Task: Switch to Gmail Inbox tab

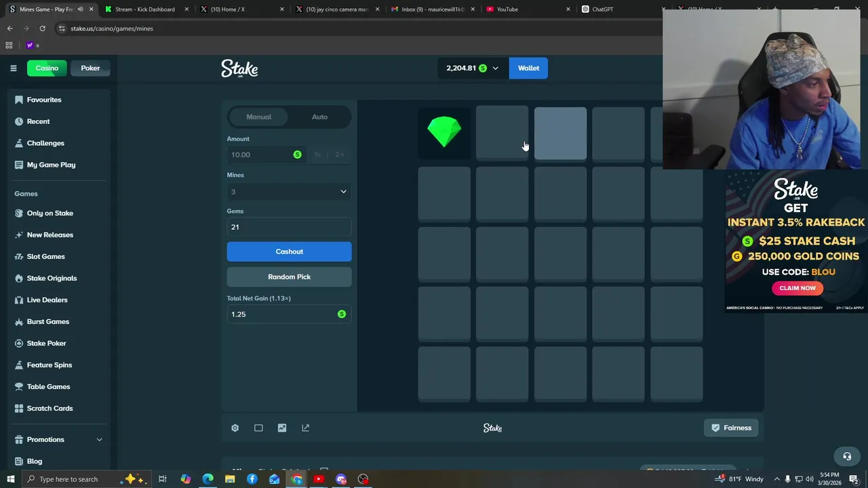Action: [x=431, y=9]
